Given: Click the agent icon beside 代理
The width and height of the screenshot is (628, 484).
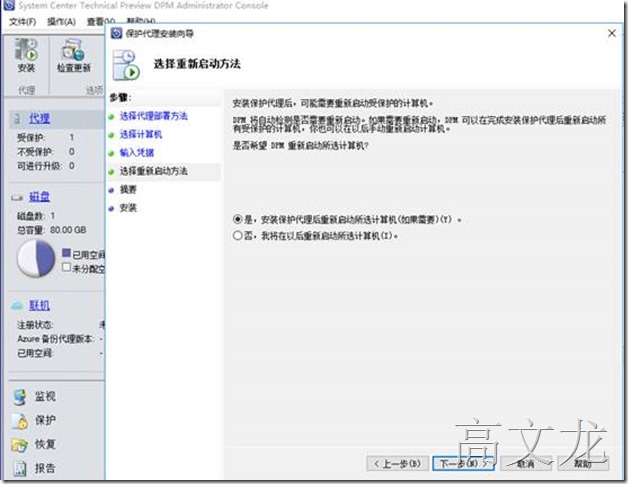Looking at the screenshot, I should 17,119.
